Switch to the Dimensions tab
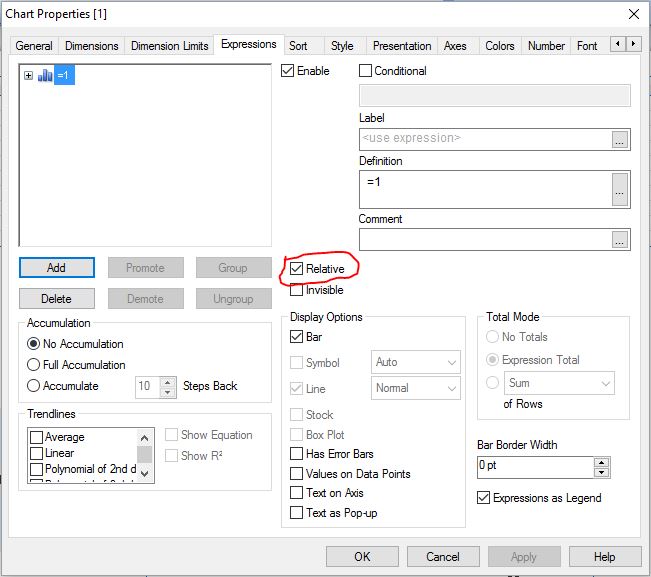 [x=92, y=46]
